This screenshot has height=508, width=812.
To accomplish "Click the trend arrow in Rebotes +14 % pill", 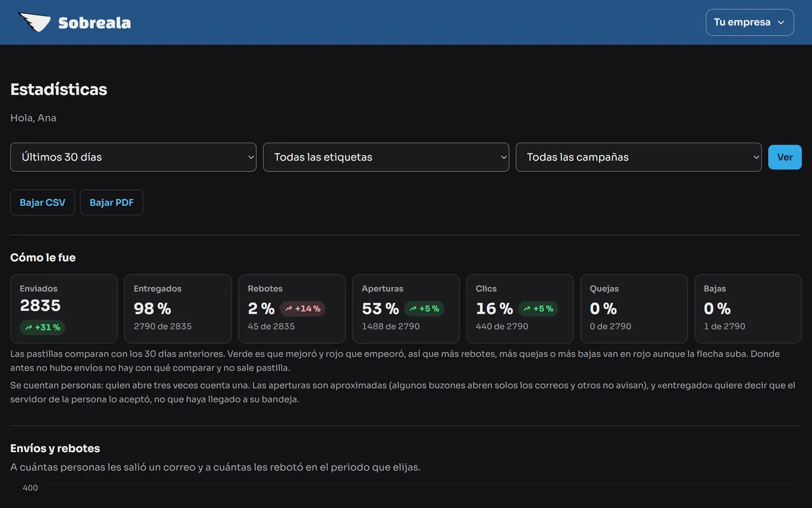I will point(289,309).
